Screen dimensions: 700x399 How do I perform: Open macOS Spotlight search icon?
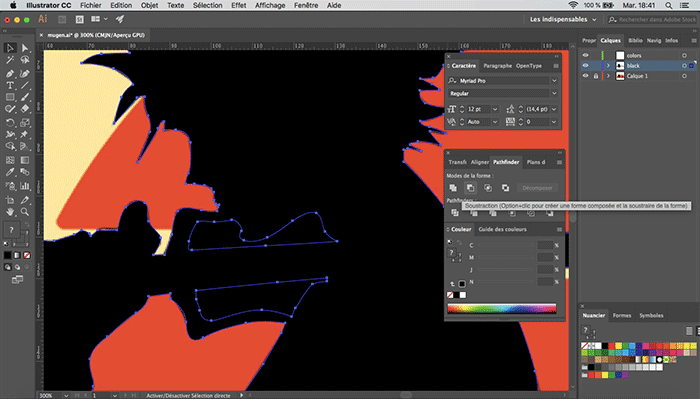tap(668, 5)
